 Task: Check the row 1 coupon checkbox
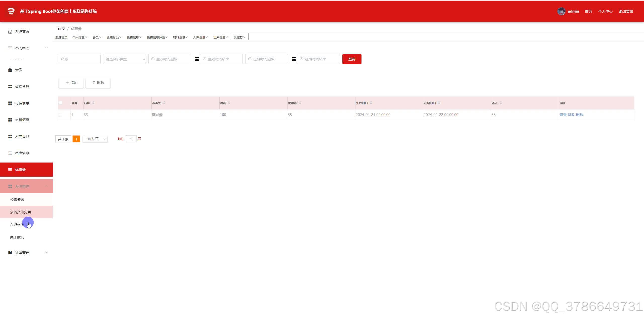click(60, 115)
